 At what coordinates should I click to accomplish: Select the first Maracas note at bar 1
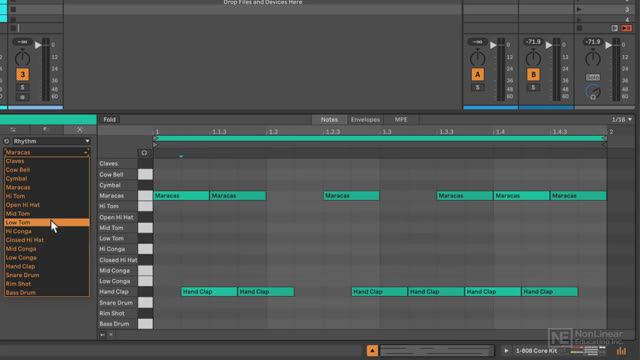click(181, 196)
